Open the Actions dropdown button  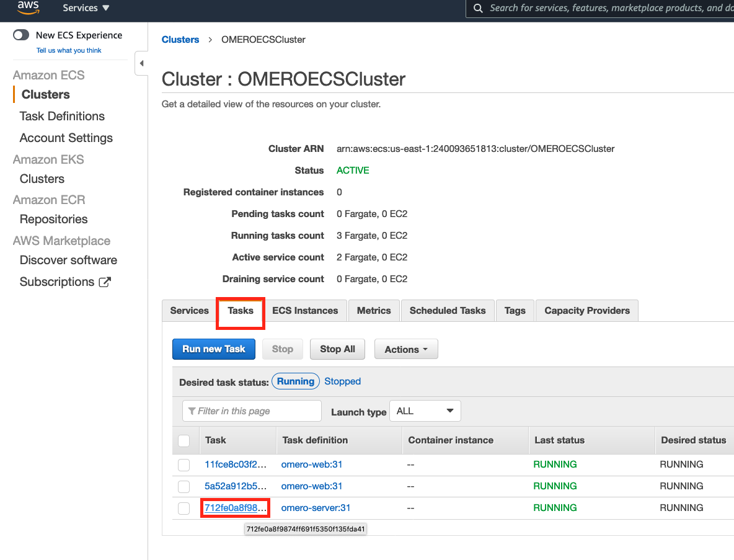click(x=406, y=349)
